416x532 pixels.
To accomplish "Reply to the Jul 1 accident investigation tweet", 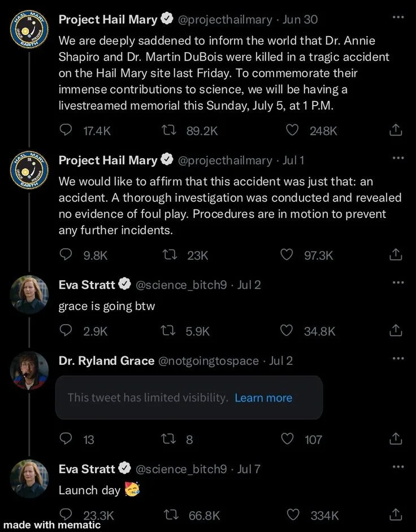I will click(x=66, y=255).
